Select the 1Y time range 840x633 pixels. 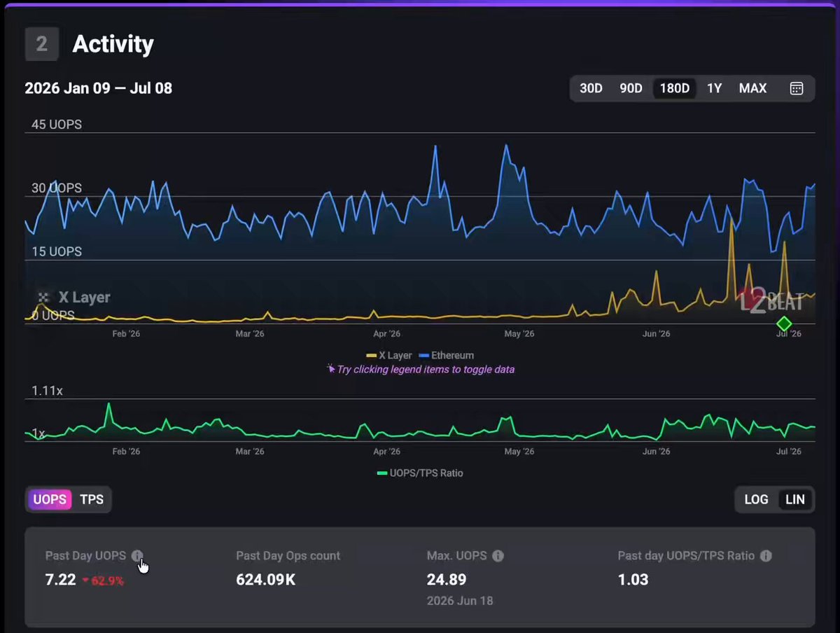(714, 88)
